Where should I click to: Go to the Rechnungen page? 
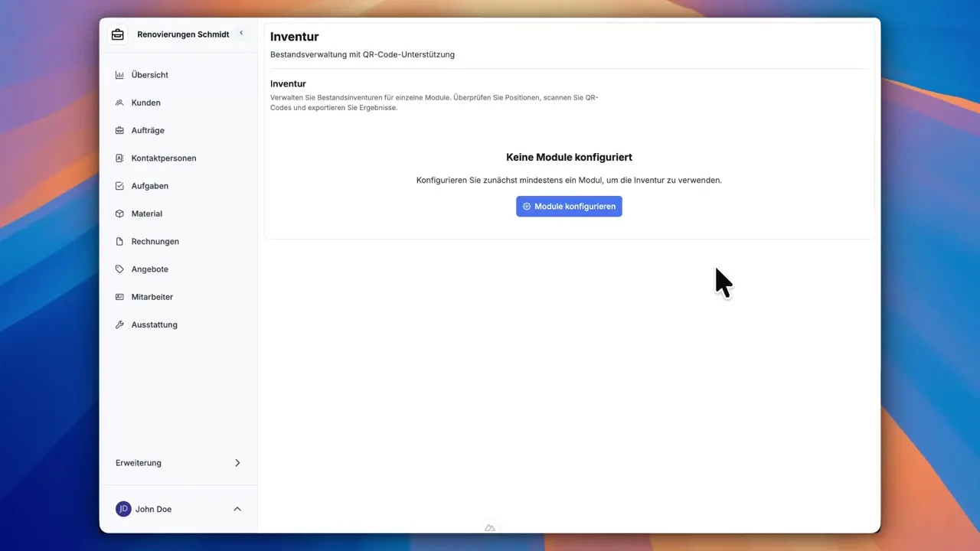point(155,242)
